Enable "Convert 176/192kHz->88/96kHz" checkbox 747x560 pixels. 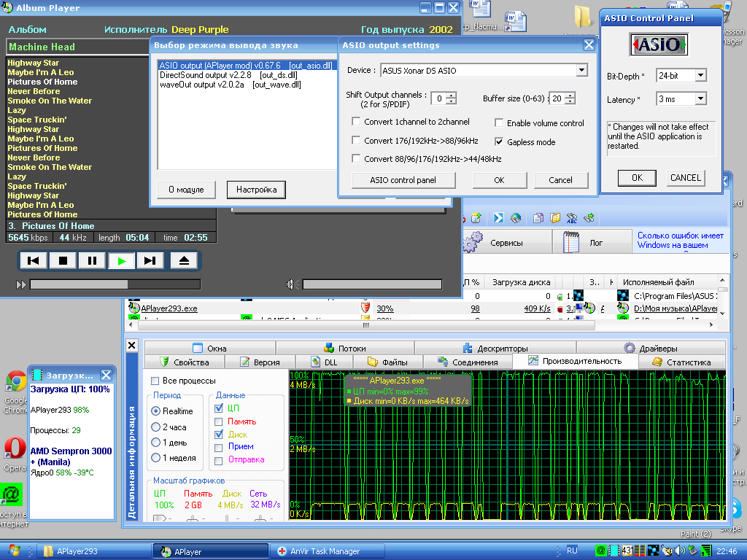pos(356,141)
